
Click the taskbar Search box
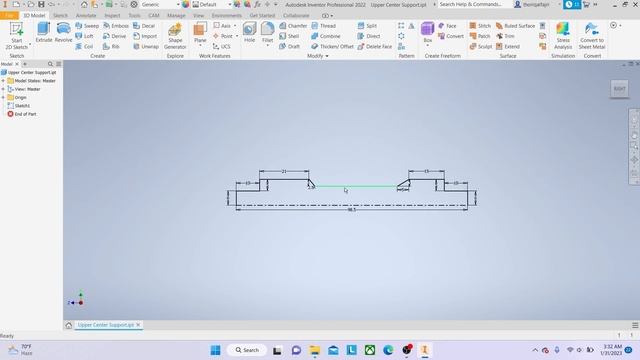coord(247,350)
